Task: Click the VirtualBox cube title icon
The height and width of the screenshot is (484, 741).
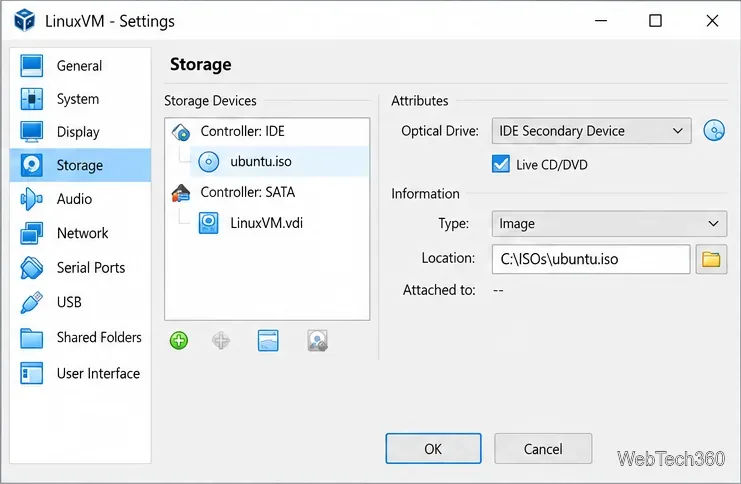Action: click(x=25, y=20)
